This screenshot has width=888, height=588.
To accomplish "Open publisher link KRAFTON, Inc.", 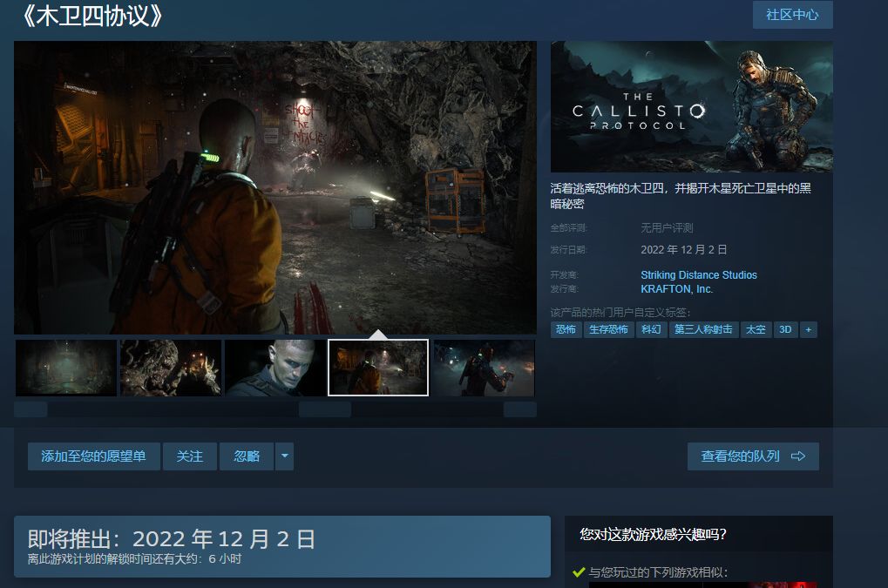I will point(676,289).
